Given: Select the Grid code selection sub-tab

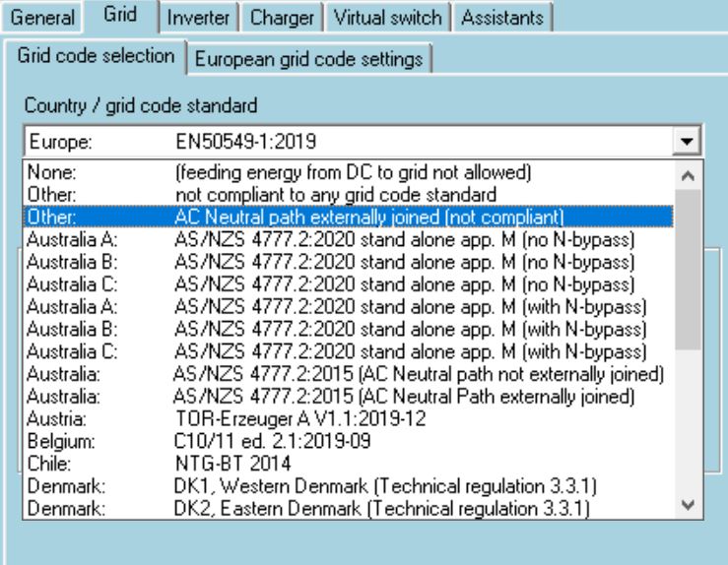Looking at the screenshot, I should click(96, 56).
